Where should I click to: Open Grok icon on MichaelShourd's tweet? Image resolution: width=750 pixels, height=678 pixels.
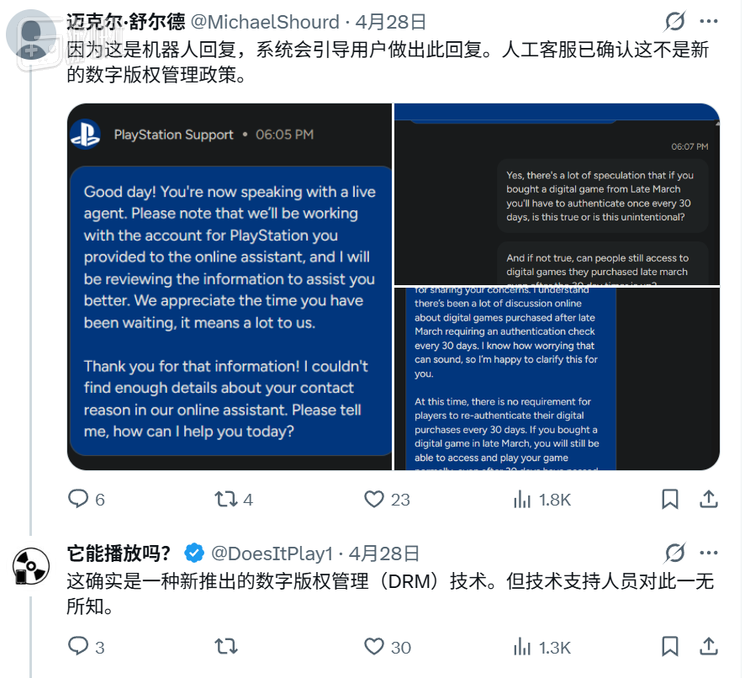pos(675,21)
